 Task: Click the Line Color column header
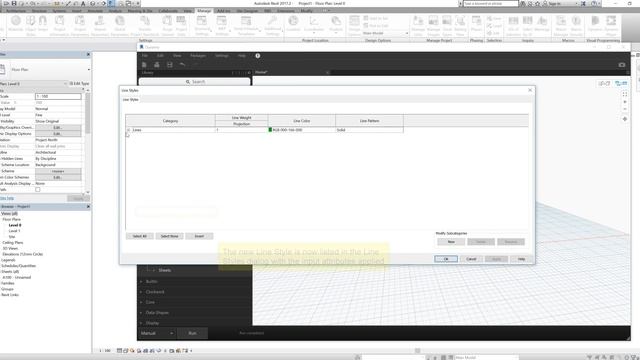(x=302, y=121)
